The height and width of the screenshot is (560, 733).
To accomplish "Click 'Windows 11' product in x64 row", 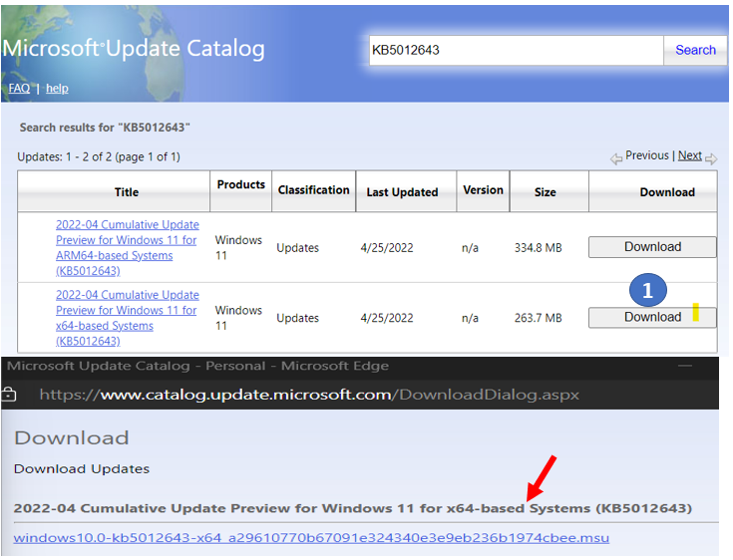I will [x=238, y=318].
